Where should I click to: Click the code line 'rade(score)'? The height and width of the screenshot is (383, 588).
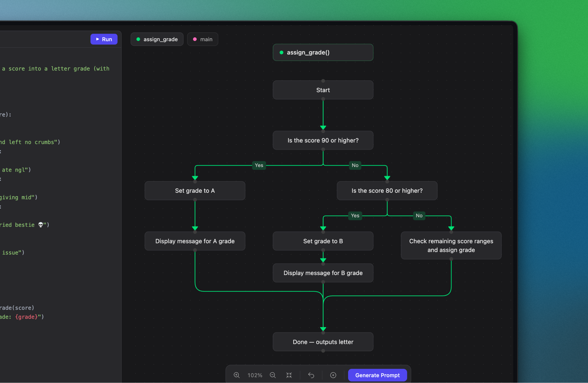click(x=17, y=308)
